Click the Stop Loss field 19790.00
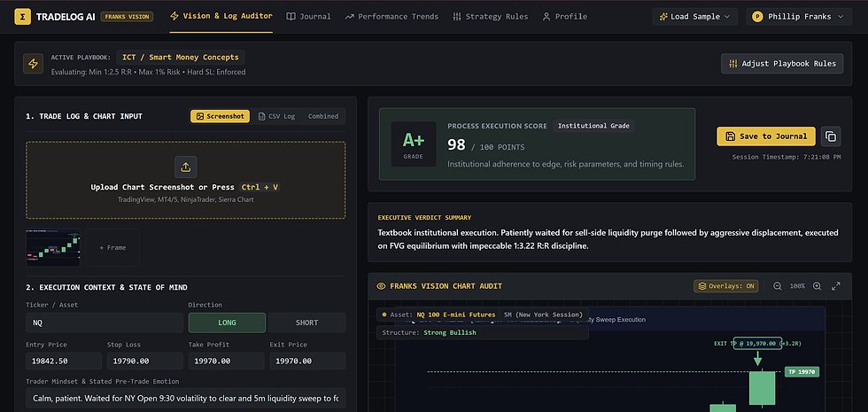This screenshot has width=868, height=412. tap(145, 361)
